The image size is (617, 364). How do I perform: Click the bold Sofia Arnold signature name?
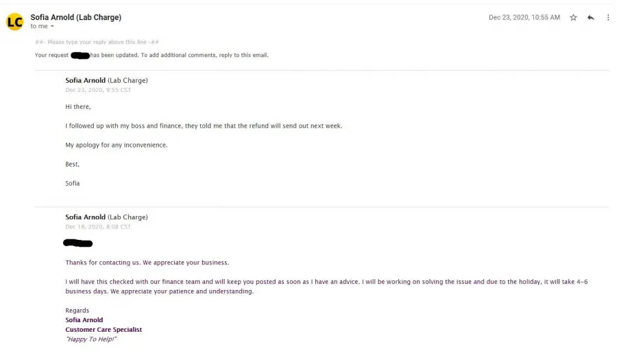[x=84, y=320]
